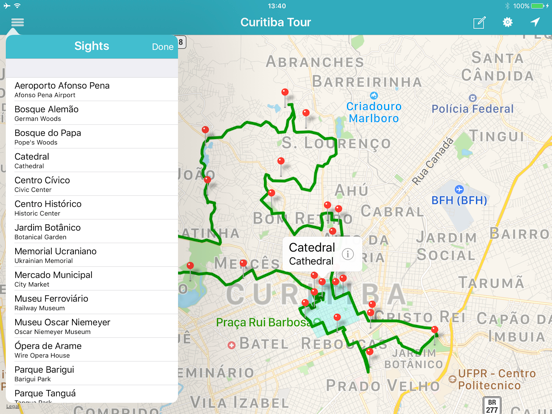The width and height of the screenshot is (552, 414).
Task: Tap the red marker left of Batel
Action: (231, 345)
